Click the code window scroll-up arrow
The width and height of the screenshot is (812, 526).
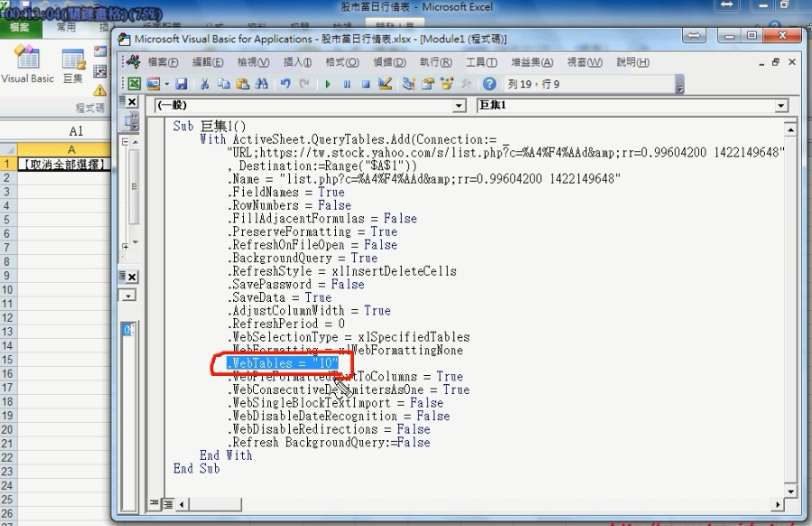tap(790, 129)
